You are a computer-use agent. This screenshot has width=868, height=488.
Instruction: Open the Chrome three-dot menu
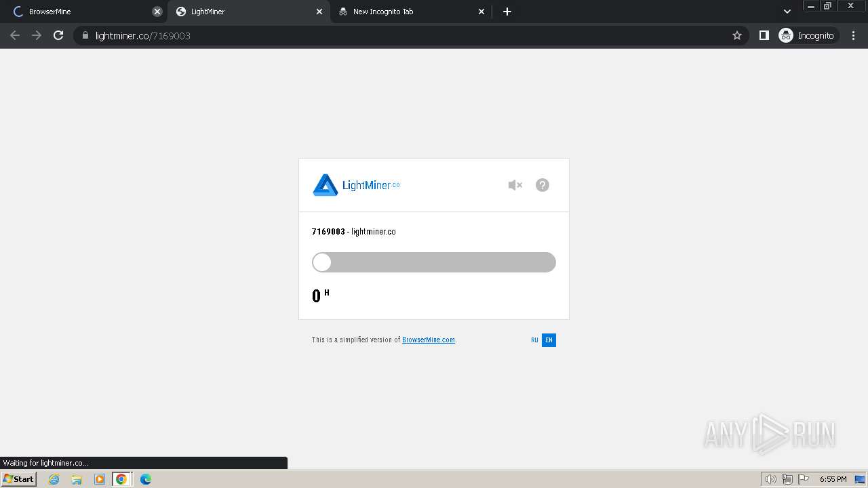coord(853,35)
